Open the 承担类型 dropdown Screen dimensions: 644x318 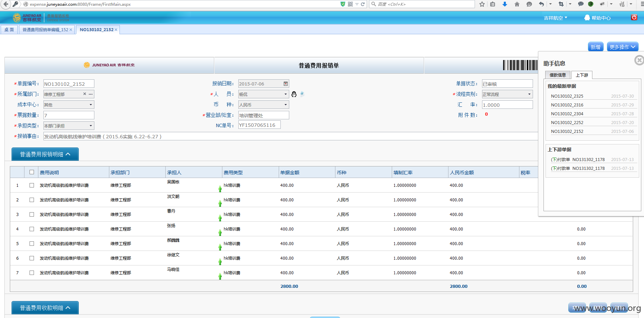coord(69,126)
